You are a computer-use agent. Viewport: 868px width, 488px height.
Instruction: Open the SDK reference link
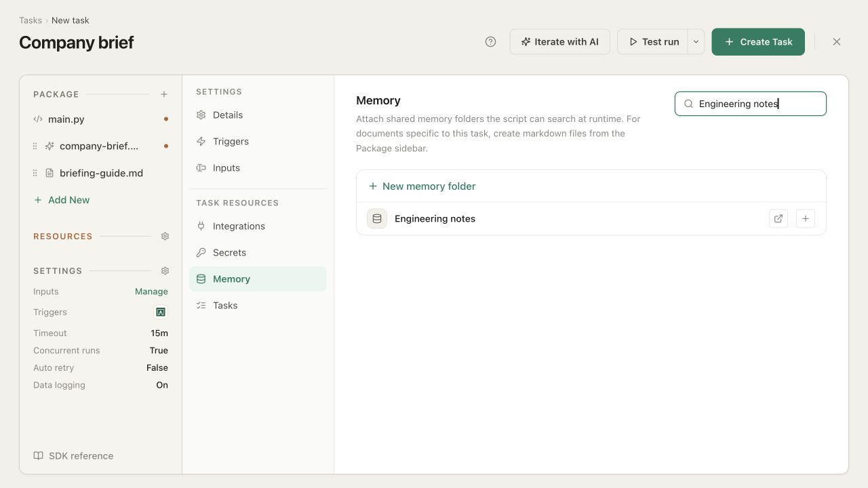[73, 456]
